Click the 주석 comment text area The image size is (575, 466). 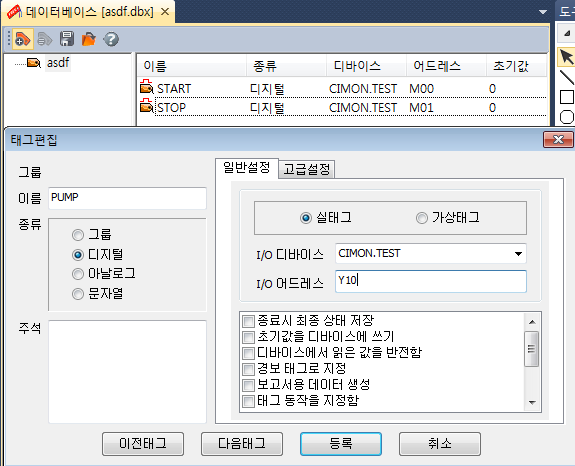[x=127, y=371]
